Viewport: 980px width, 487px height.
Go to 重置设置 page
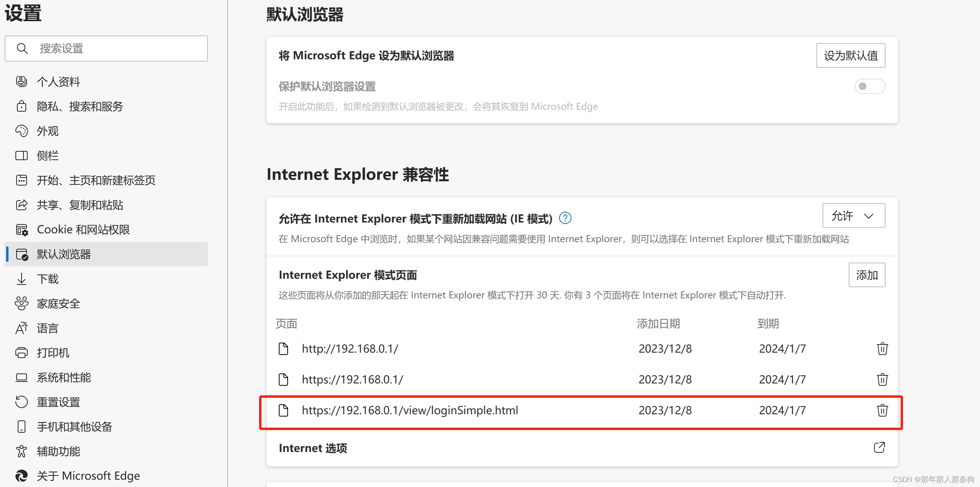[x=106, y=402]
